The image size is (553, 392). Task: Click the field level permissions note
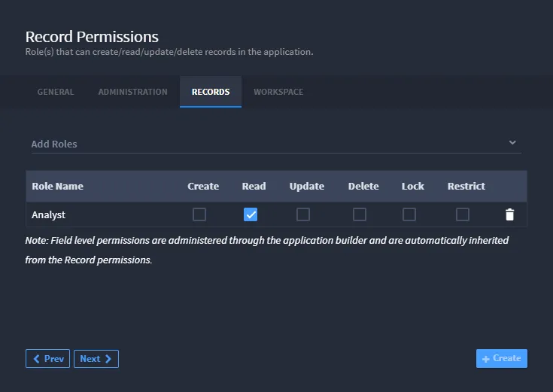tap(266, 250)
